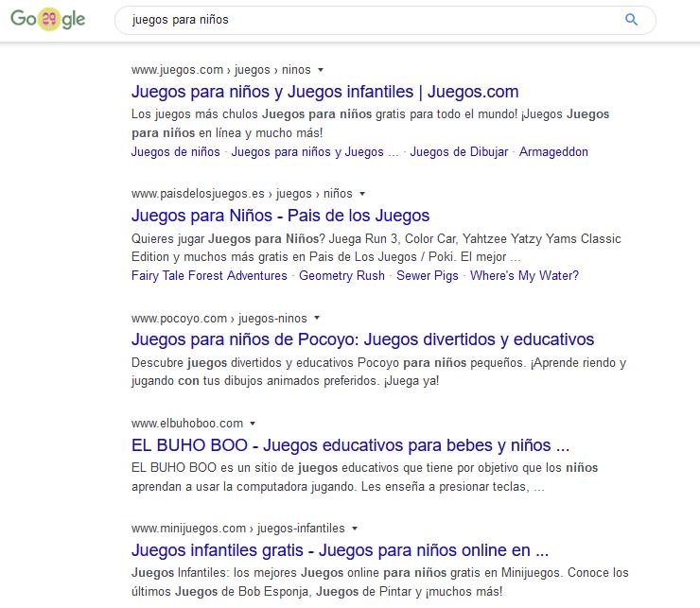The width and height of the screenshot is (700, 608).
Task: Click the 'www.pocoyo.com › juegos-ninos' URL text
Action: tap(219, 319)
